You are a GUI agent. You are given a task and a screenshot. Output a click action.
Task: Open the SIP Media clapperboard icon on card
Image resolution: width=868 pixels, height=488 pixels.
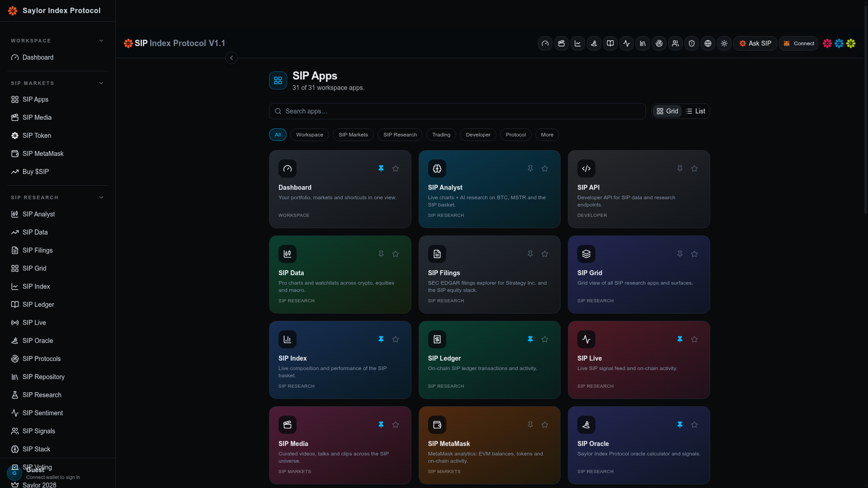288,425
